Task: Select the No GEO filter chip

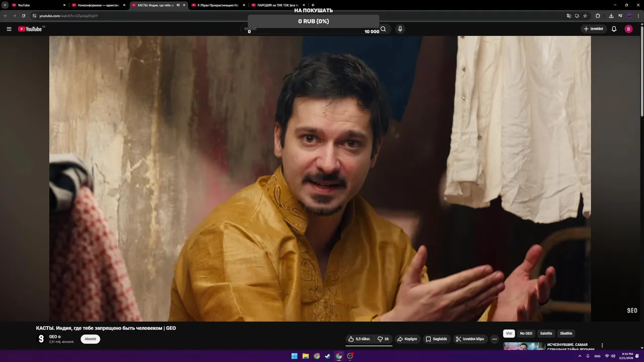Action: (526, 333)
